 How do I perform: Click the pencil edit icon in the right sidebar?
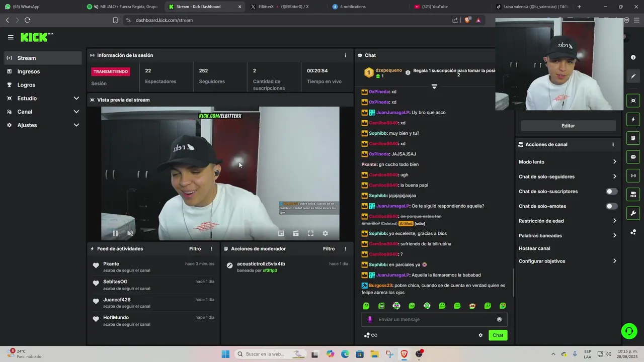pyautogui.click(x=633, y=76)
